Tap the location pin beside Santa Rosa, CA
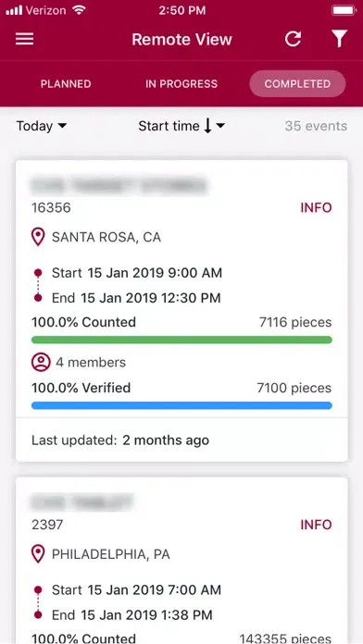 pos(38,238)
